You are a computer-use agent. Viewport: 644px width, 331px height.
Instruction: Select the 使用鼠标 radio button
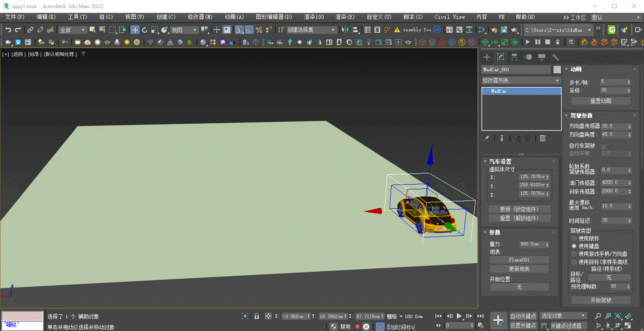[x=574, y=238]
